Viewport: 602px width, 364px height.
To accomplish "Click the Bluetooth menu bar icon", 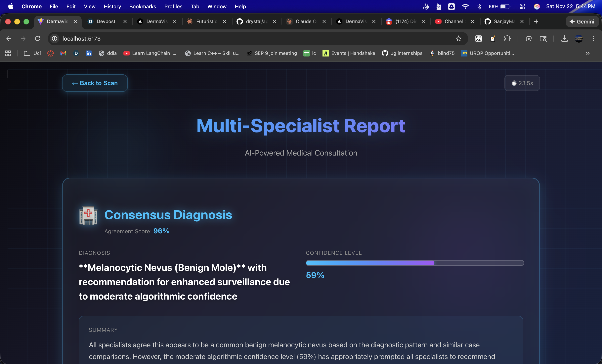I will 479,7.
